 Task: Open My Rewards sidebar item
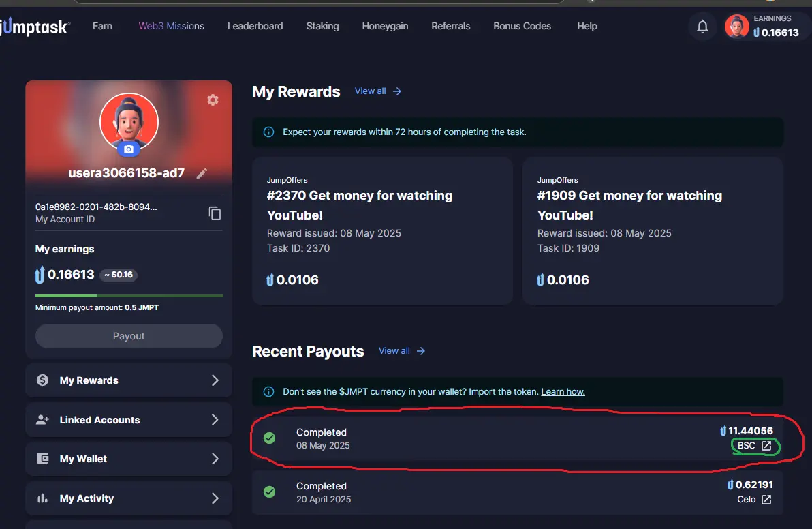[x=129, y=380]
